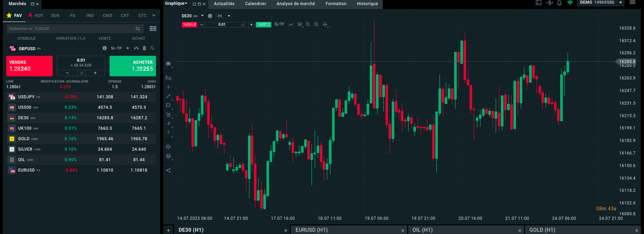
Task: Increase GBPUSD volume with plus
Action: coord(95,72)
